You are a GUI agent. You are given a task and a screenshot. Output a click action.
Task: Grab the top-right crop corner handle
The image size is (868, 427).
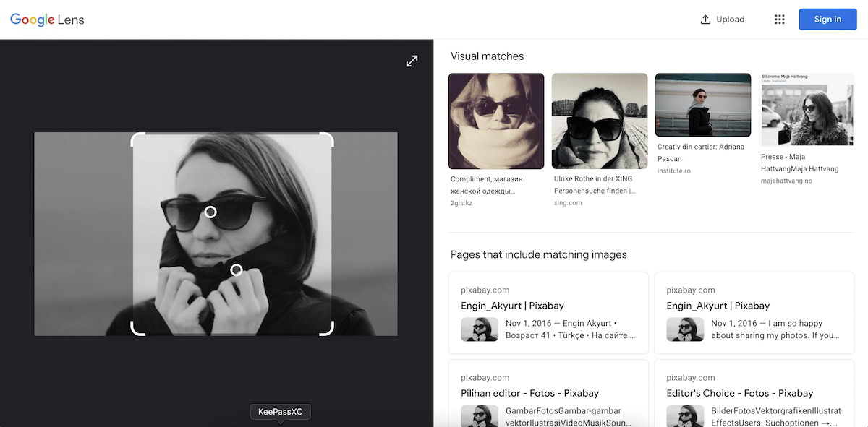pyautogui.click(x=327, y=139)
